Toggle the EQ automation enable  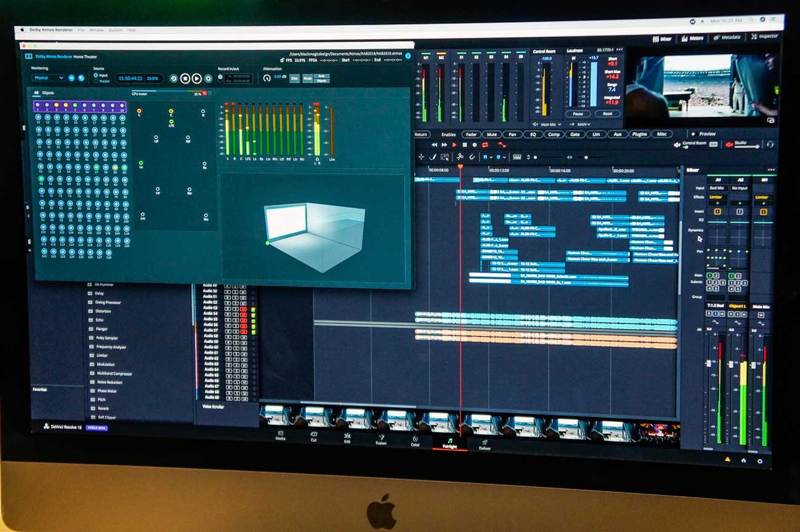(x=533, y=134)
